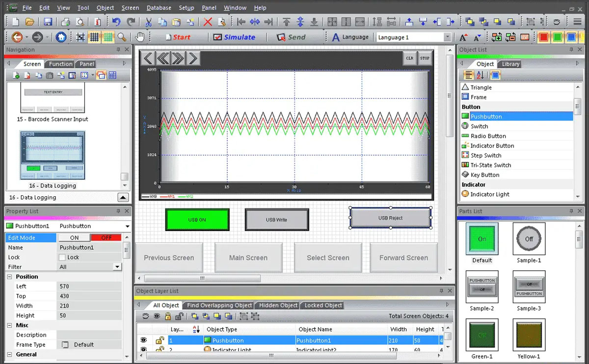
Task: Choose Sample-1 part thumbnail
Action: pyautogui.click(x=529, y=239)
